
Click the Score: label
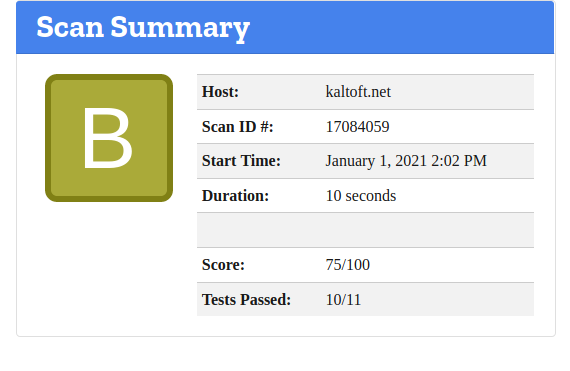(x=223, y=265)
